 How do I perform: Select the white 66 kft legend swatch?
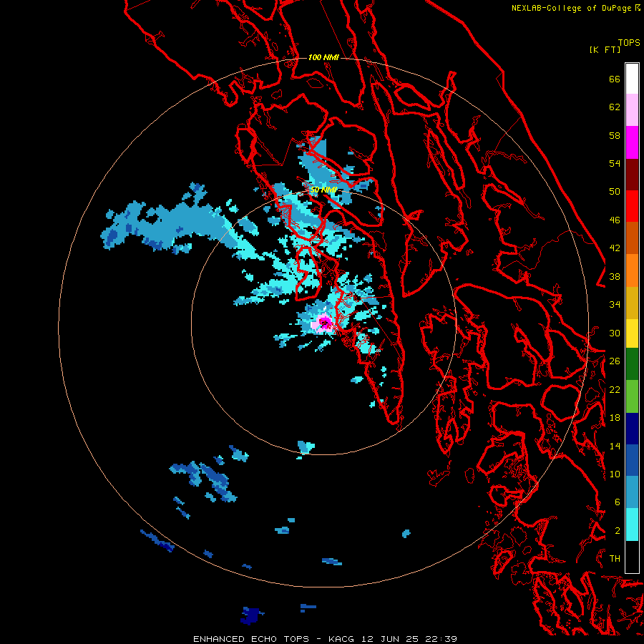coord(632,79)
